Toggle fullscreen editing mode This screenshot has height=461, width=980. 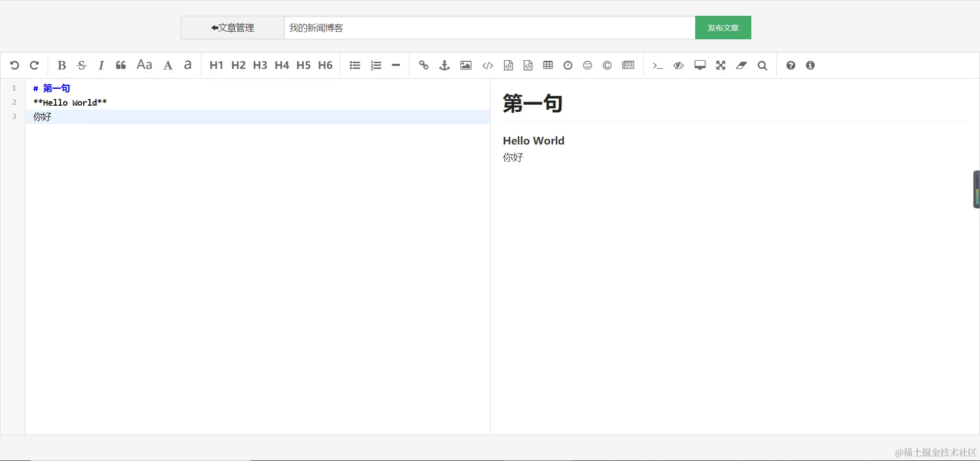721,65
